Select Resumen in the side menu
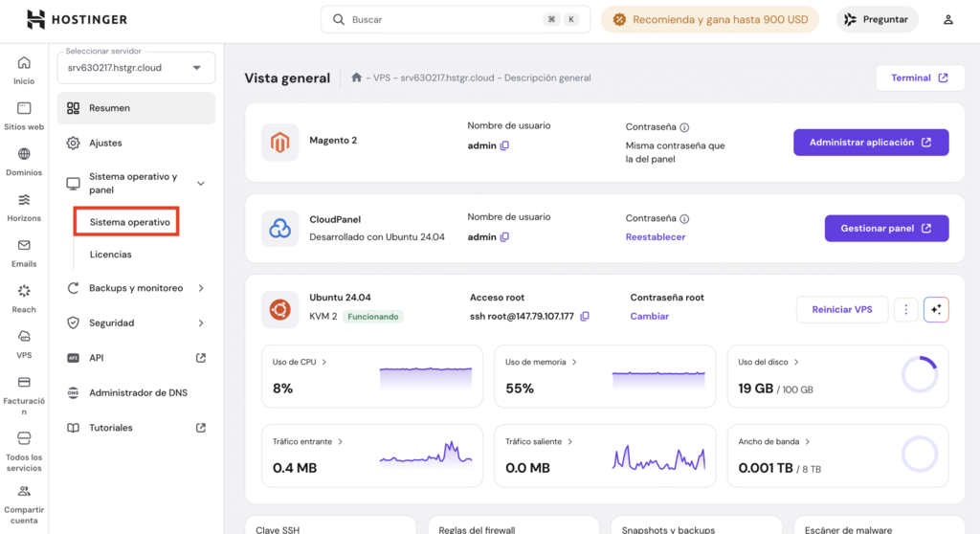The height and width of the screenshot is (534, 980). tap(136, 108)
